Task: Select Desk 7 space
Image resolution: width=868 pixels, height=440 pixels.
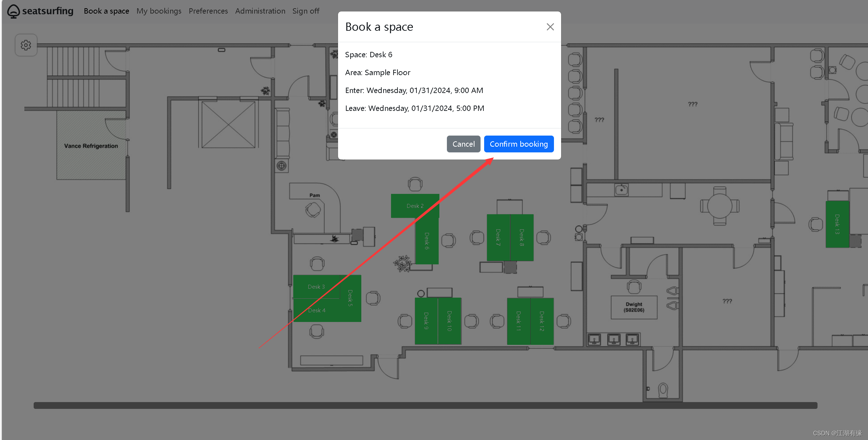Action: pos(498,237)
